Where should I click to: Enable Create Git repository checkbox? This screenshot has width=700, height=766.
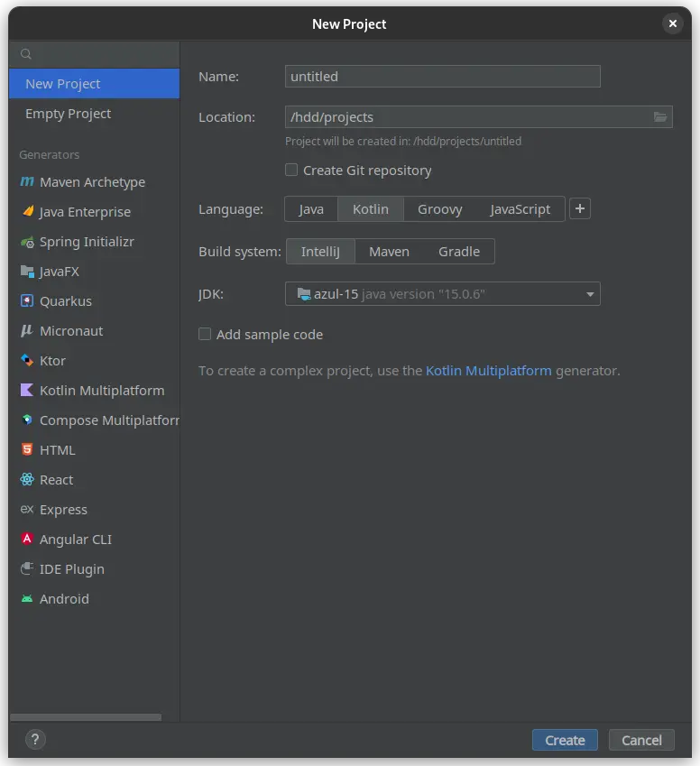pyautogui.click(x=291, y=170)
